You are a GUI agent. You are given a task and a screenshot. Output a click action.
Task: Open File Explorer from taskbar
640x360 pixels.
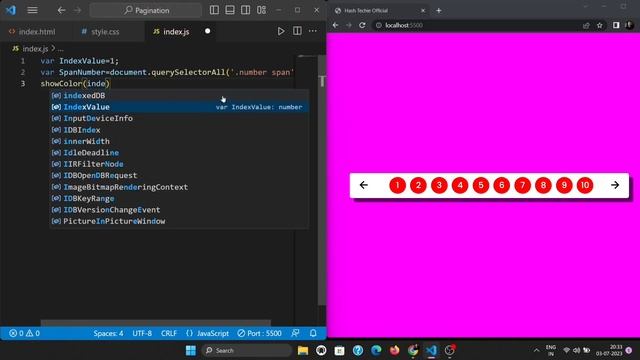click(x=303, y=350)
